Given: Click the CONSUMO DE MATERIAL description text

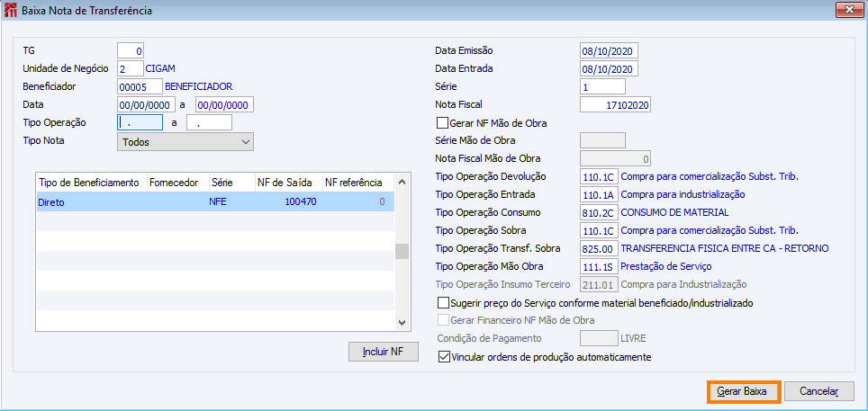Looking at the screenshot, I should point(674,212).
